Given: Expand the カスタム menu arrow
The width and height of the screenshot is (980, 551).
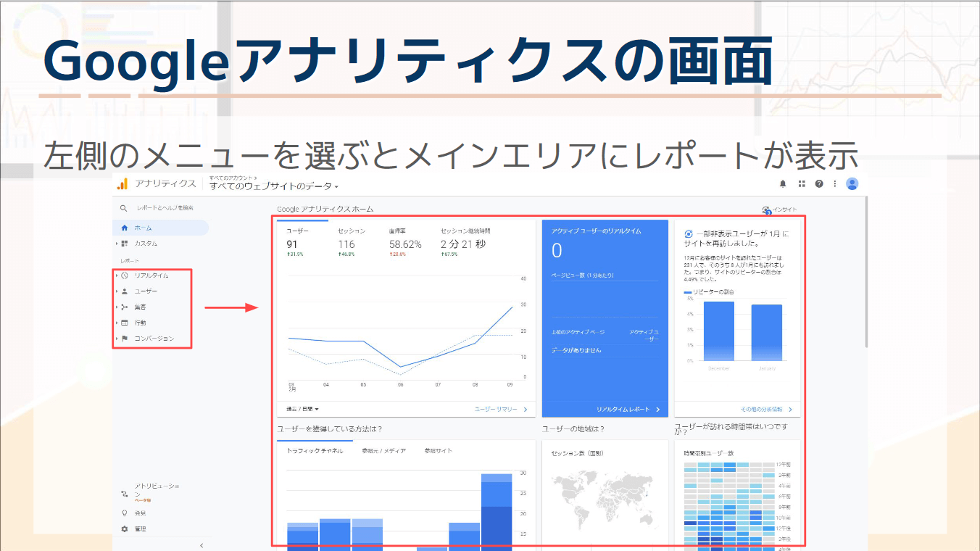Looking at the screenshot, I should 116,244.
